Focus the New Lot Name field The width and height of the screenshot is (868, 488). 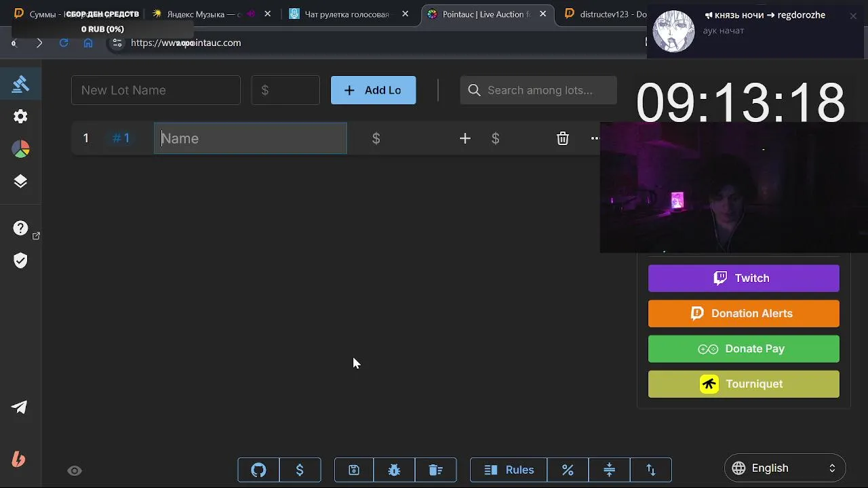156,90
